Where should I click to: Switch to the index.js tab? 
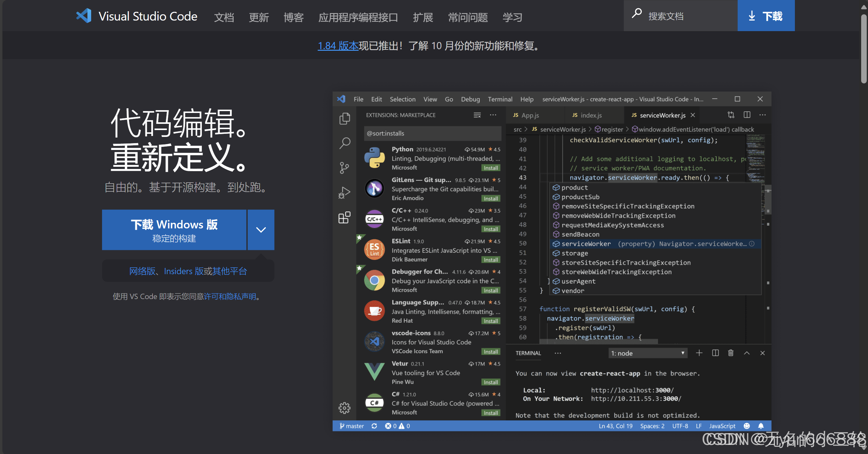[x=591, y=115]
